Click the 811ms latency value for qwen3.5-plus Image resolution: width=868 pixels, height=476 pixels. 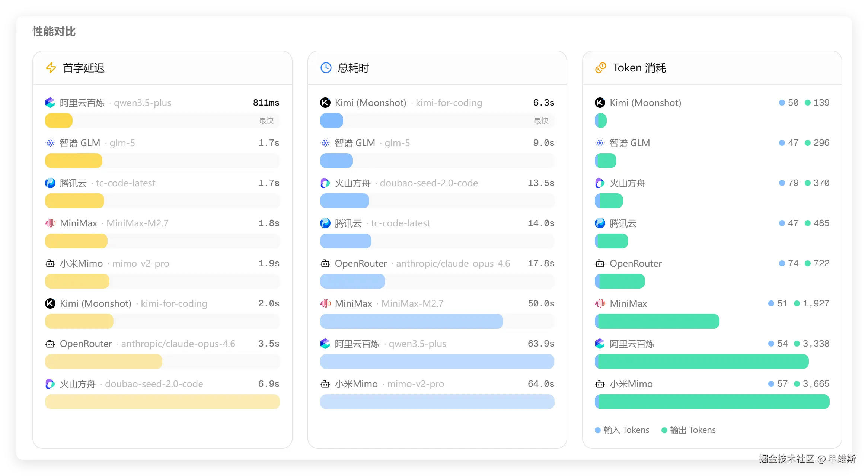coord(266,103)
